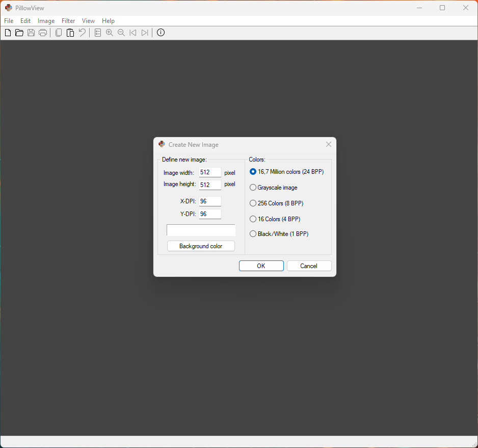
Task: Click the Zoom in magnifier icon
Action: tap(110, 33)
